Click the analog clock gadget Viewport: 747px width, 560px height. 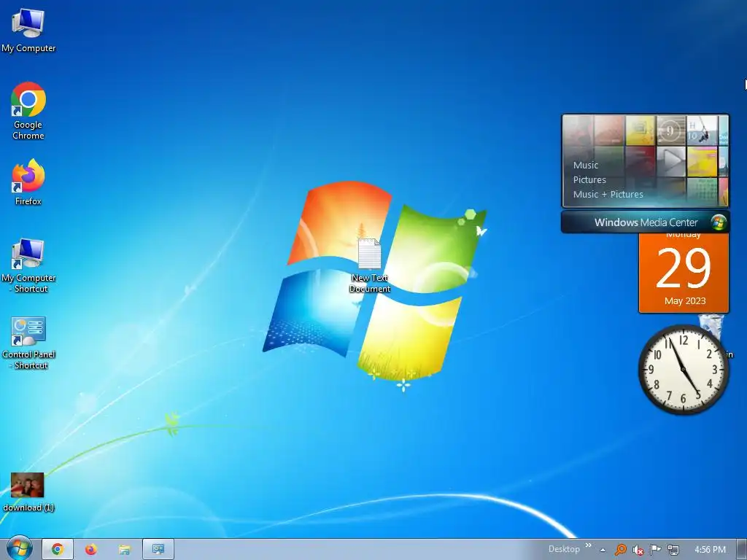coord(683,370)
